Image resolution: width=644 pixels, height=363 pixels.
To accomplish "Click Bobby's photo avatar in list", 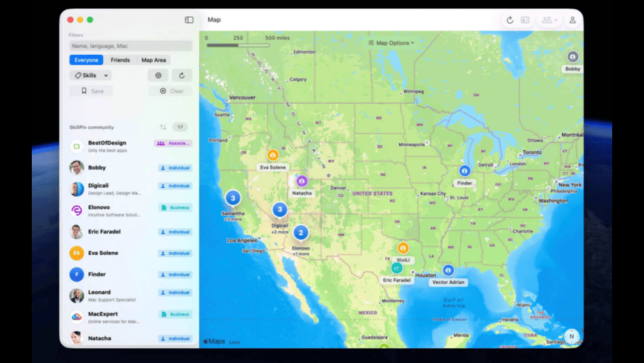I will (x=76, y=167).
